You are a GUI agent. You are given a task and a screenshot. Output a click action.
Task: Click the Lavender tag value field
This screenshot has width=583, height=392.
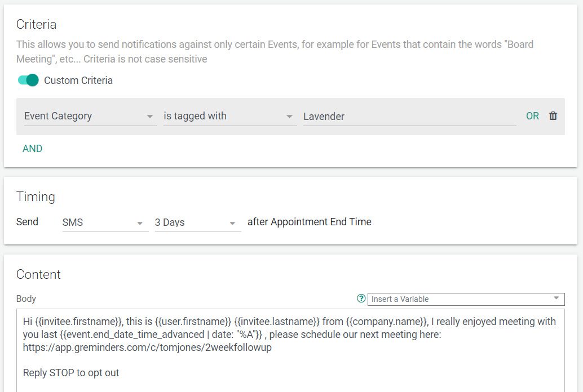coord(409,116)
